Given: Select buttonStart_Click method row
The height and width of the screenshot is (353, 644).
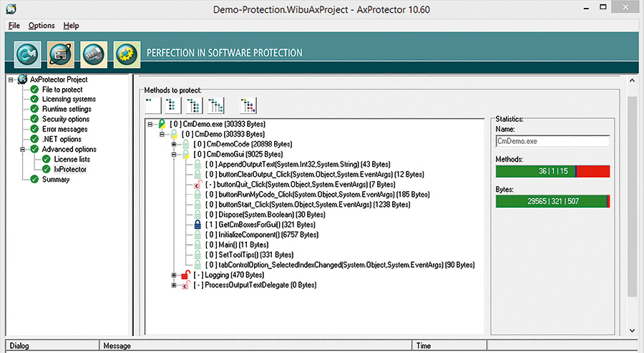Looking at the screenshot, I should click(308, 204).
